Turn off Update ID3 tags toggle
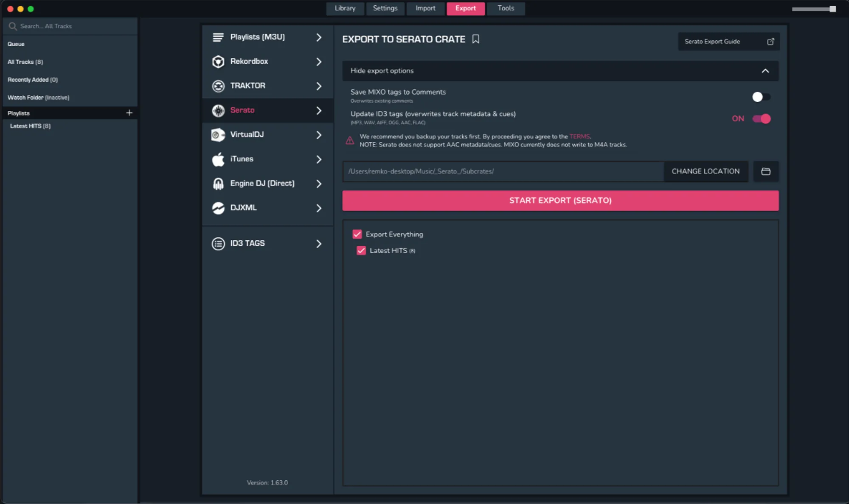This screenshot has width=849, height=504. pos(761,119)
